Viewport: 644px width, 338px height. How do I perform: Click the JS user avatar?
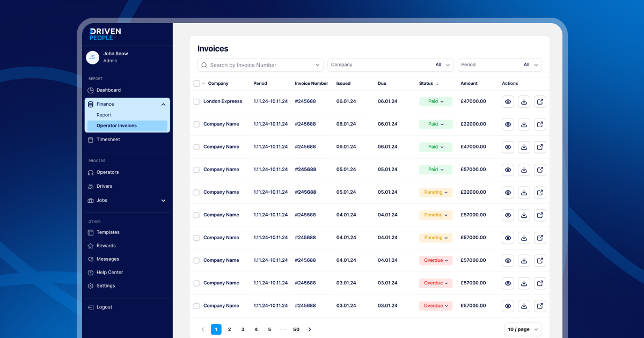92,57
